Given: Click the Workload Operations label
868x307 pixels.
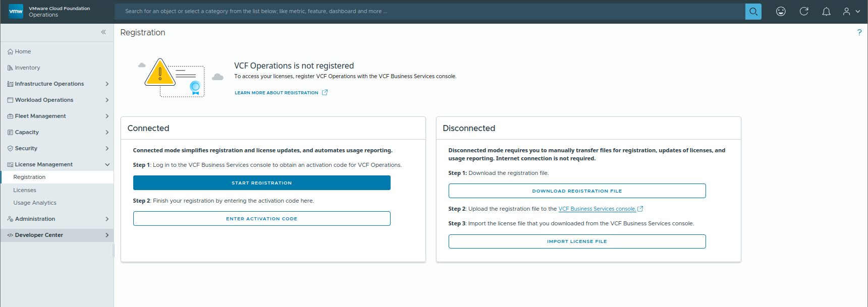Looking at the screenshot, I should (44, 100).
